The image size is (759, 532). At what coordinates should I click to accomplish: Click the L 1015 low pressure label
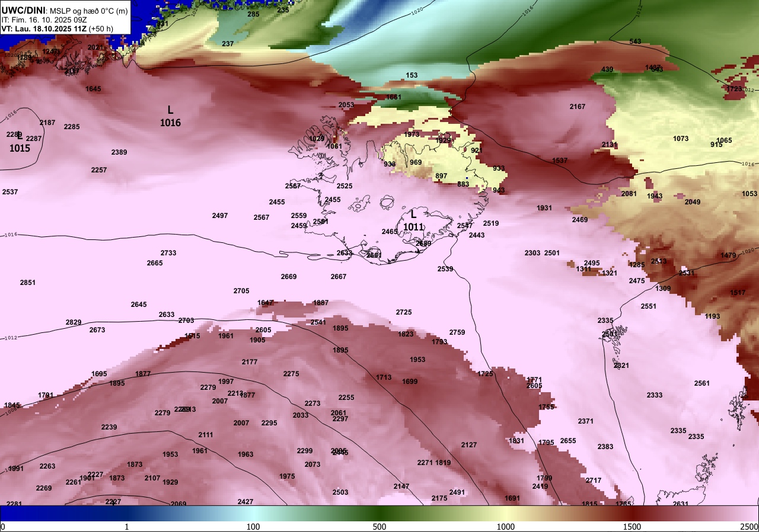pyautogui.click(x=20, y=142)
